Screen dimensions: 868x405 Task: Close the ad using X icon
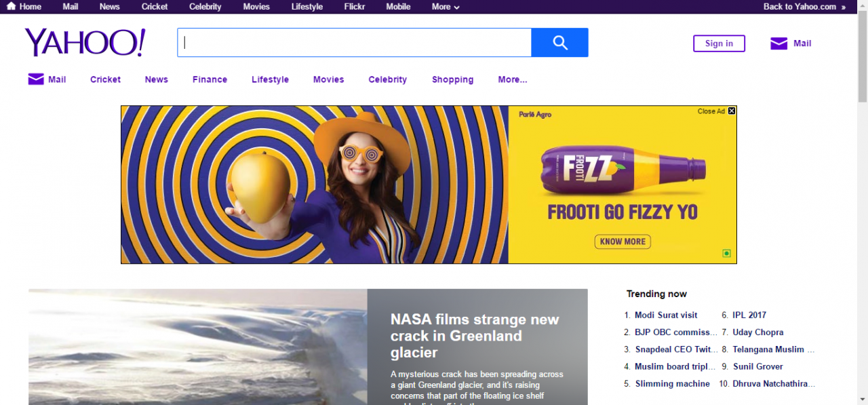point(732,111)
